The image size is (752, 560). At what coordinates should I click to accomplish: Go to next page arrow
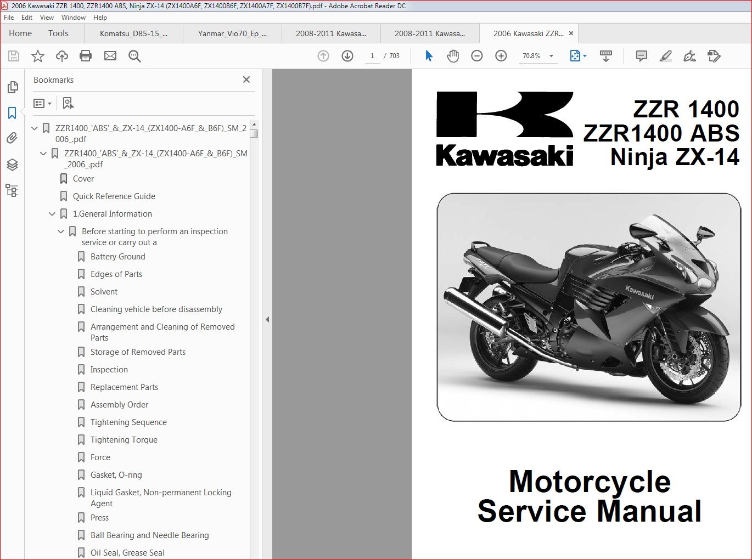point(347,56)
